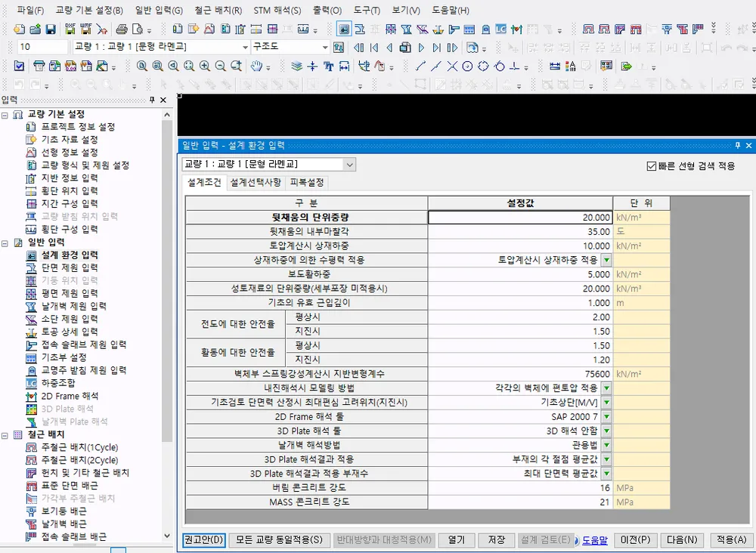Open 날개벽 해석방법 dropdown

(x=607, y=445)
